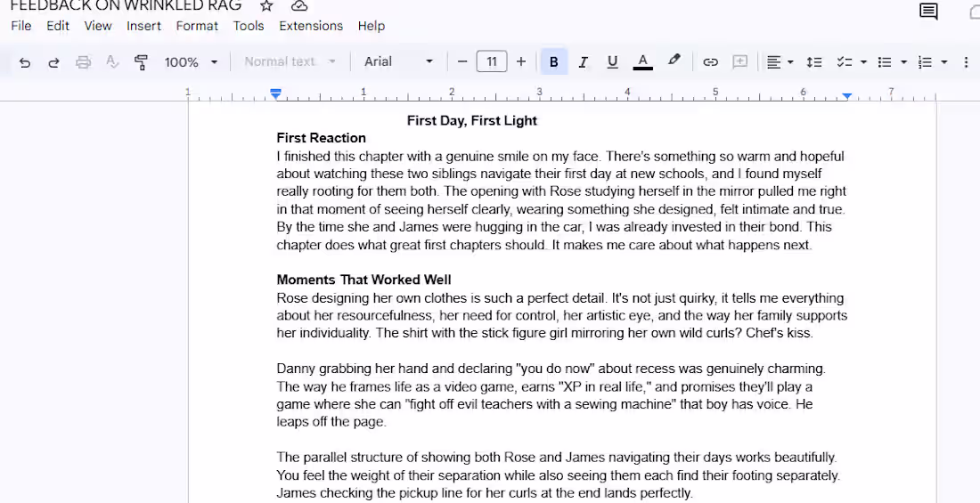
Task: Click text 'Chef's kiss.'
Action: tap(780, 333)
